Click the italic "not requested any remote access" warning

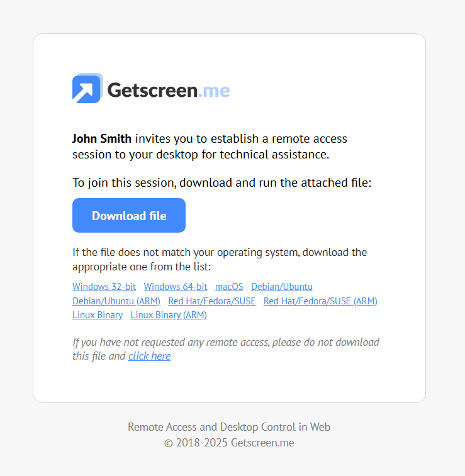[x=225, y=343]
